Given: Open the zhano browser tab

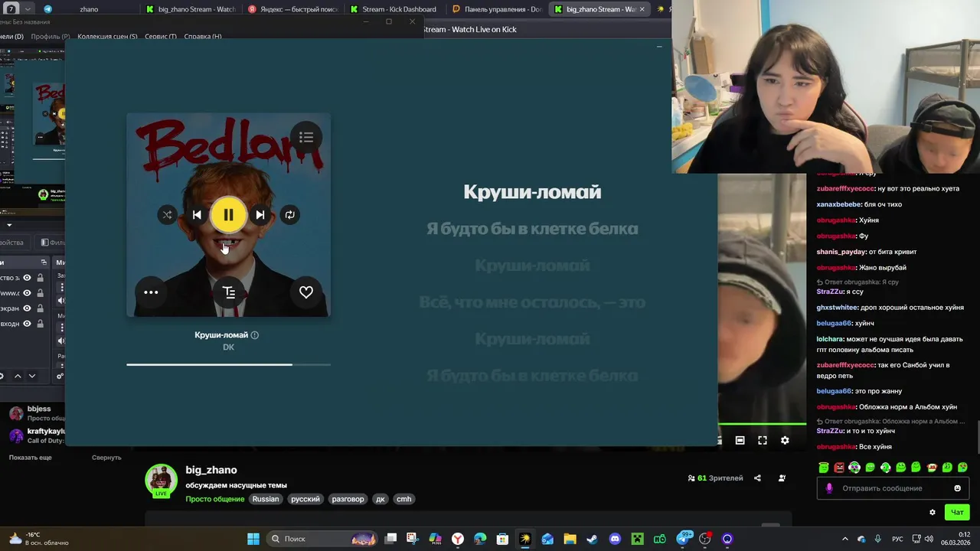Looking at the screenshot, I should point(88,9).
